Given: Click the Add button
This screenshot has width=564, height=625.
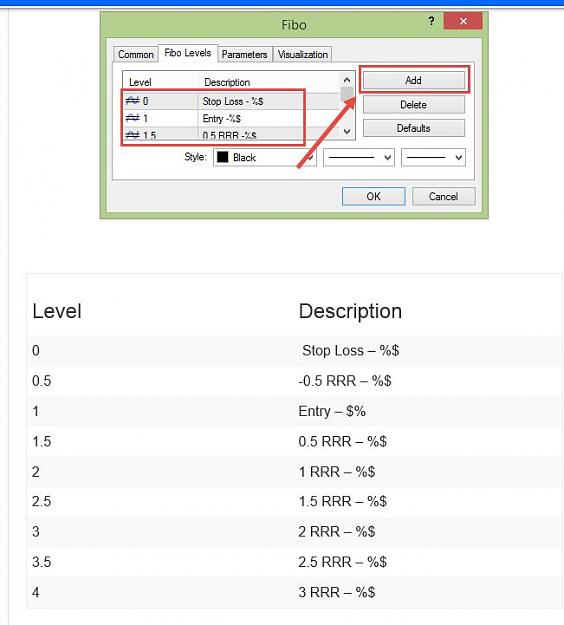Looking at the screenshot, I should (x=414, y=80).
